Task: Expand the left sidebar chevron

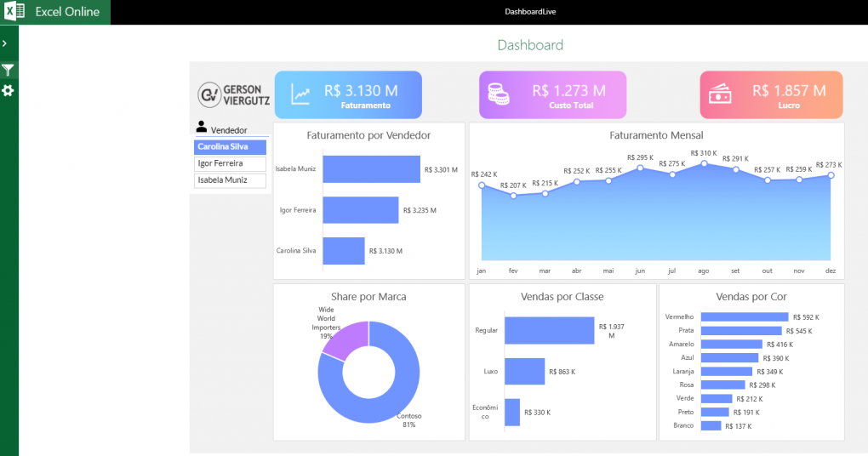Action: tap(5, 43)
